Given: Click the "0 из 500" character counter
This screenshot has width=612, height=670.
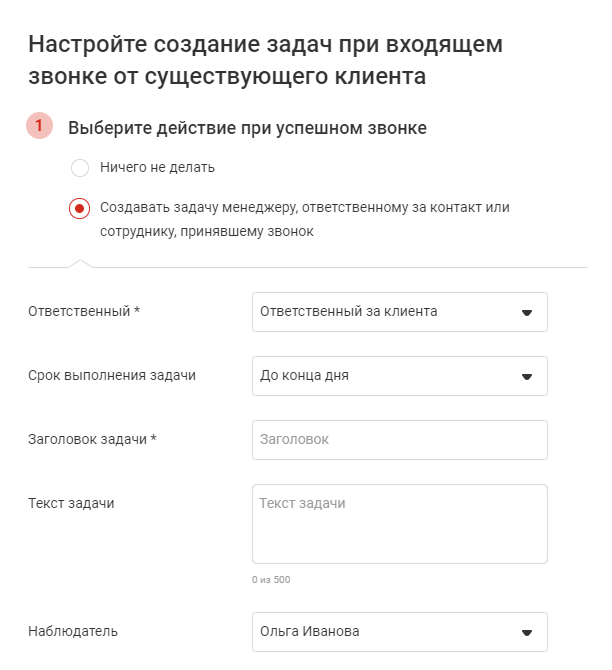Looking at the screenshot, I should tap(271, 580).
